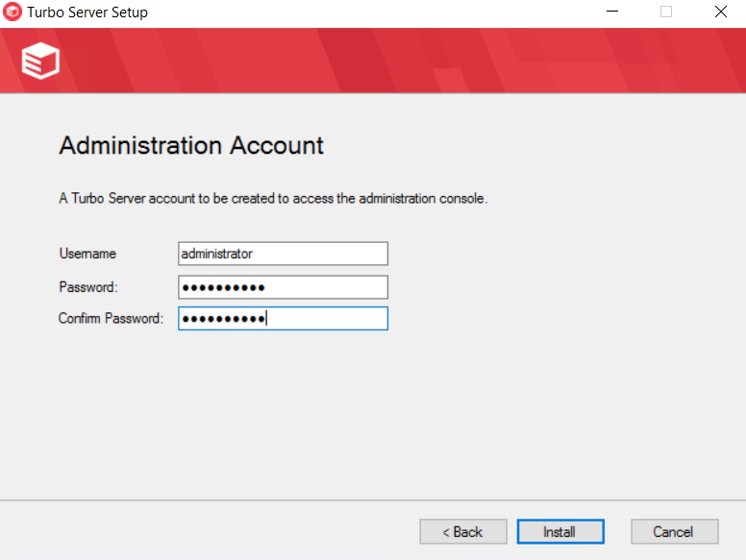Click the Username label text
The image size is (746, 560).
point(87,254)
